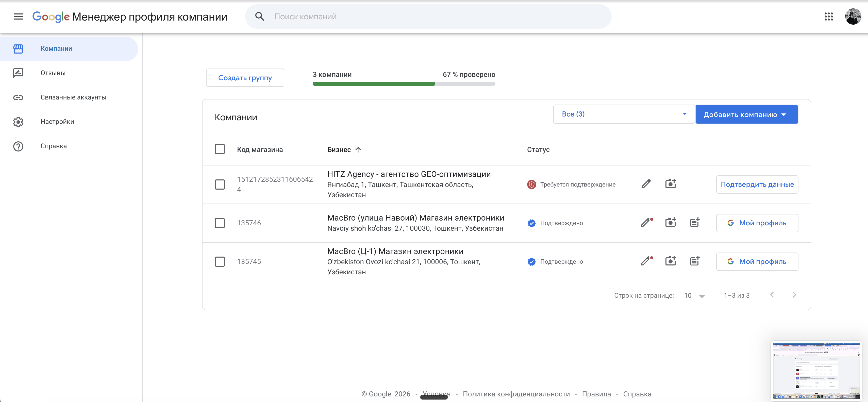Open Мой профиль for MacBro (улица Навоий)
The height and width of the screenshot is (402, 868).
pos(757,223)
